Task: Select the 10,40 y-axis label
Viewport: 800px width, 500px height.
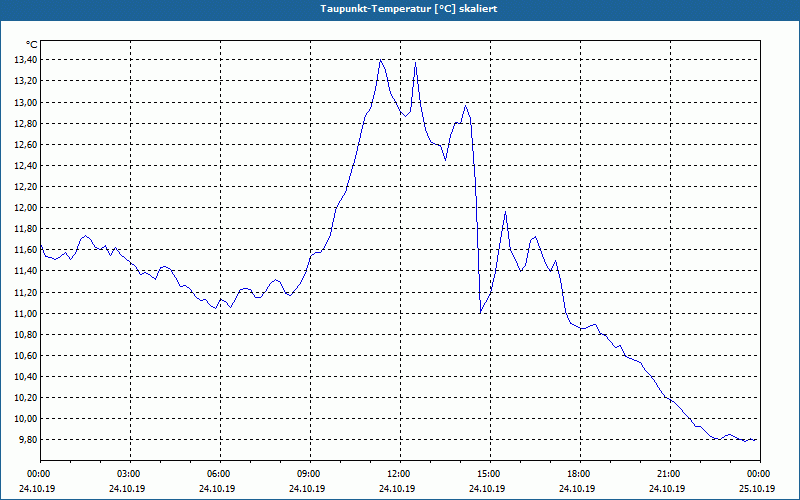Action: (x=26, y=377)
